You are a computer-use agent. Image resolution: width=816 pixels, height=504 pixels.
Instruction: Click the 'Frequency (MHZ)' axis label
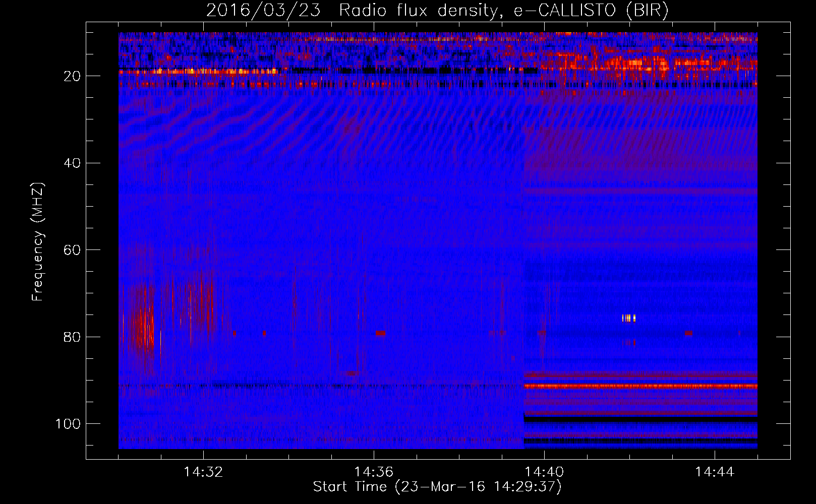[x=38, y=242]
